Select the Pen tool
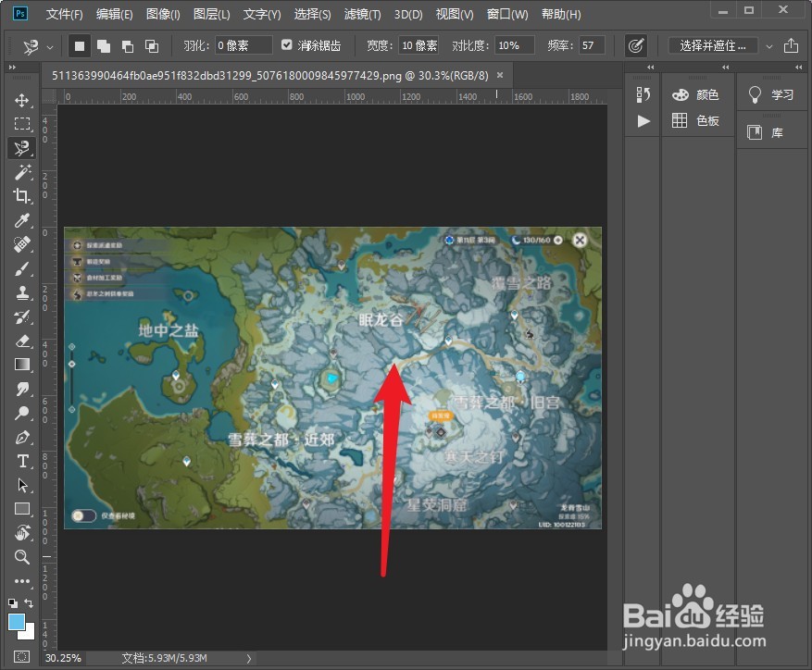 click(x=21, y=437)
